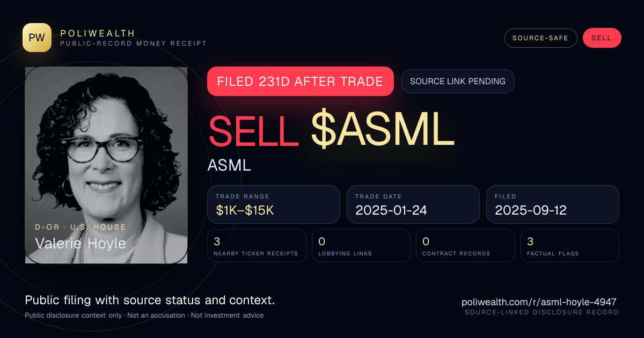Select the D-OR · U.S. HOUSE label
644x338 pixels.
click(80, 227)
